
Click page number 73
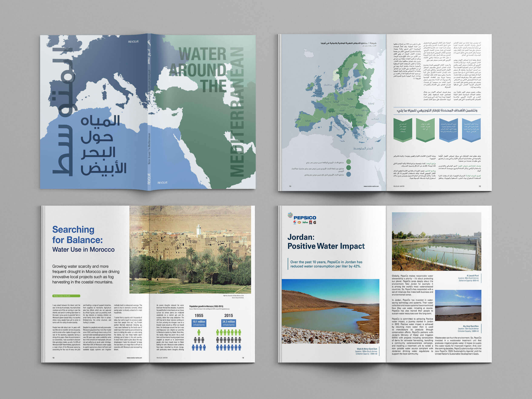pos(290,186)
